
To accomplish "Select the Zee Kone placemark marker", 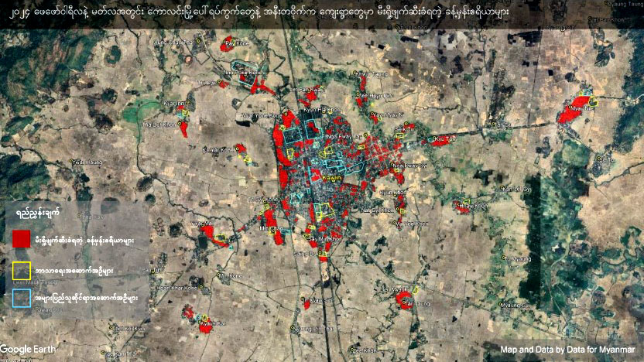I will 352,350.
